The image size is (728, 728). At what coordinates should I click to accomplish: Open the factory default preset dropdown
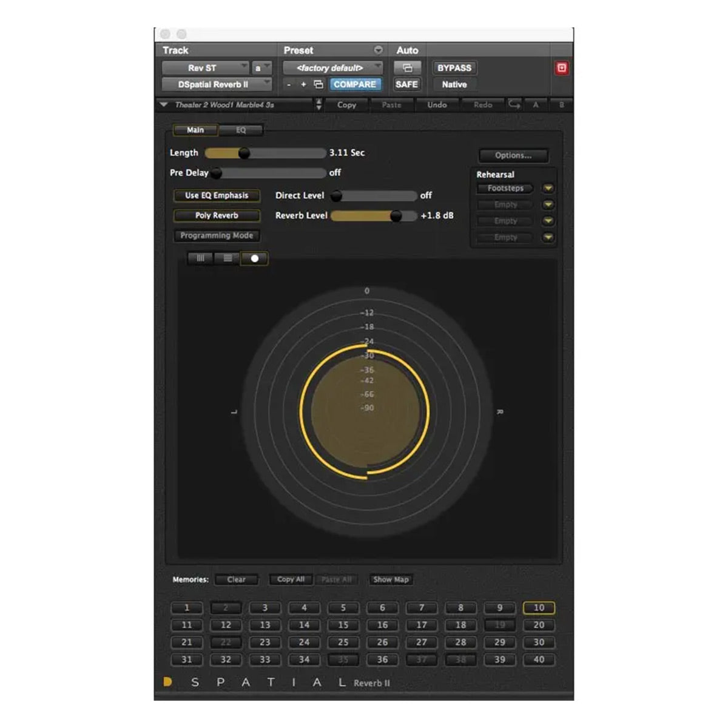pyautogui.click(x=333, y=68)
